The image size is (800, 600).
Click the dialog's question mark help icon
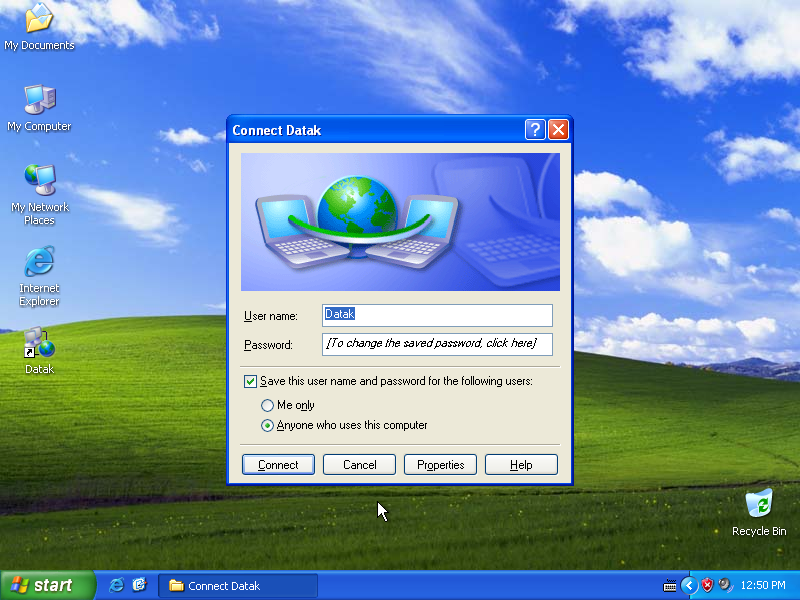pos(535,130)
